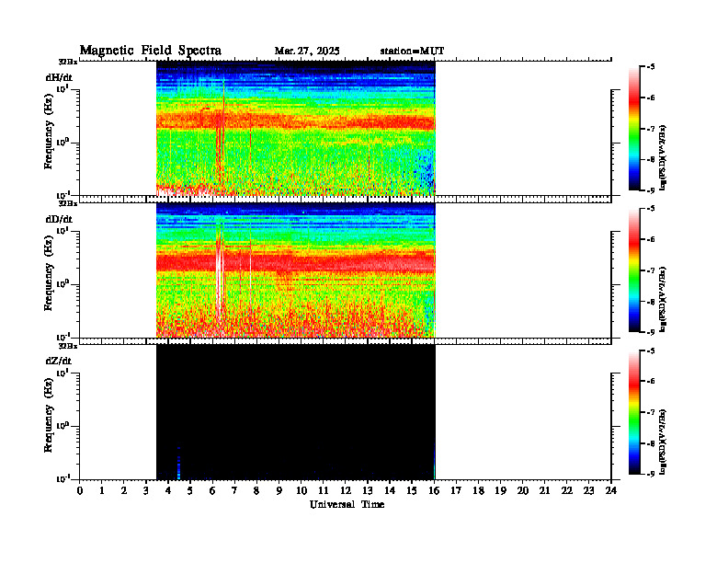Viewport: 728px width, 563px height.
Task: Click the color bar beside dD/dt panel
Action: (x=633, y=270)
